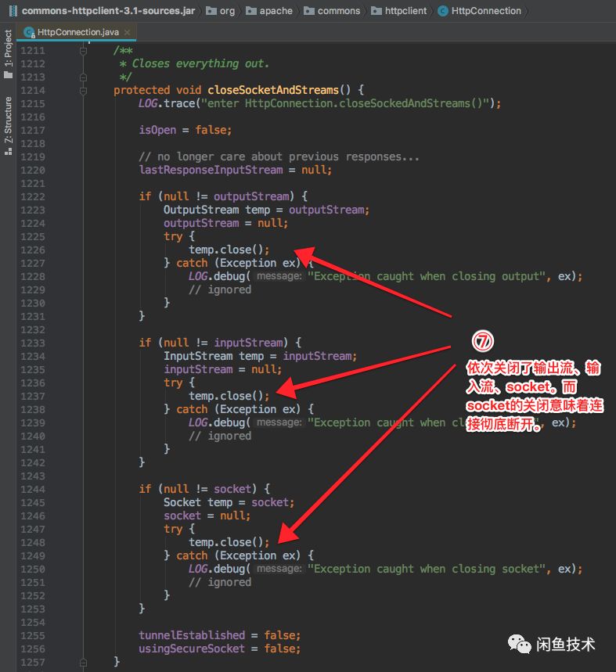The height and width of the screenshot is (672, 616).
Task: Click 'catch (Exception ex)' on line 1238
Action: click(x=239, y=409)
